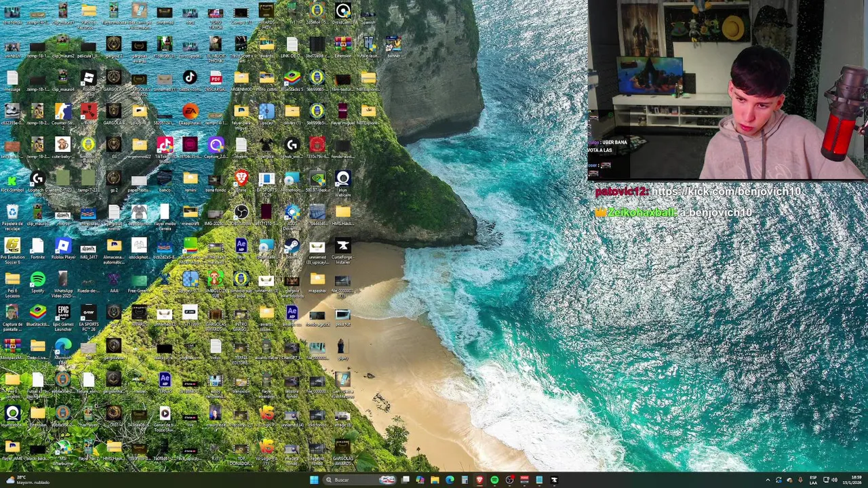Image resolution: width=868 pixels, height=488 pixels.
Task: Click the Buscar taskbar search box
Action: (359, 480)
